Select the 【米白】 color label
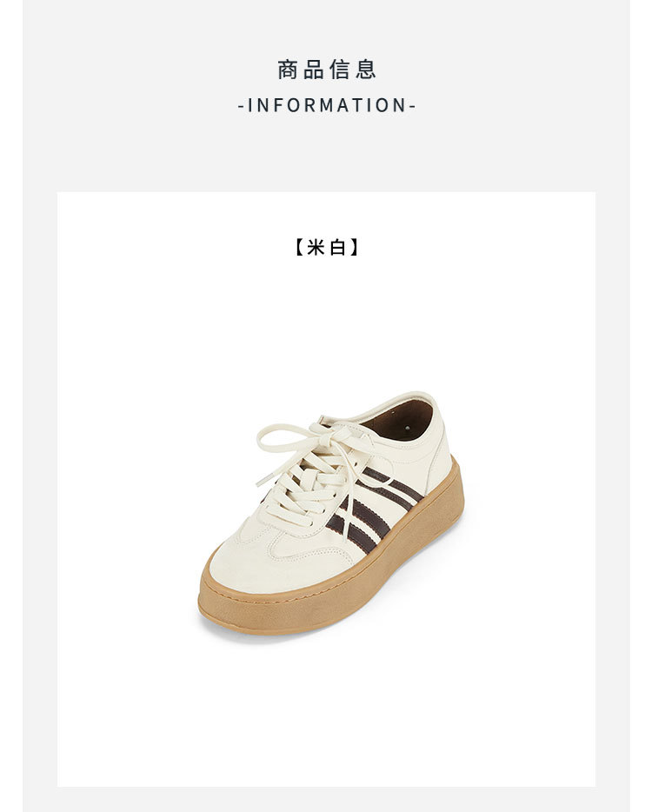 (x=326, y=247)
